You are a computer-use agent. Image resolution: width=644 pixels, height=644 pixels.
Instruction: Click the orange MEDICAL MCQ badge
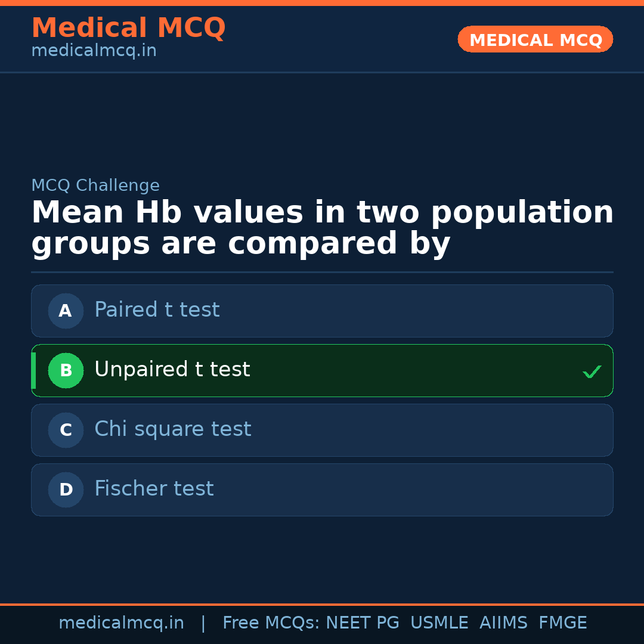click(535, 39)
